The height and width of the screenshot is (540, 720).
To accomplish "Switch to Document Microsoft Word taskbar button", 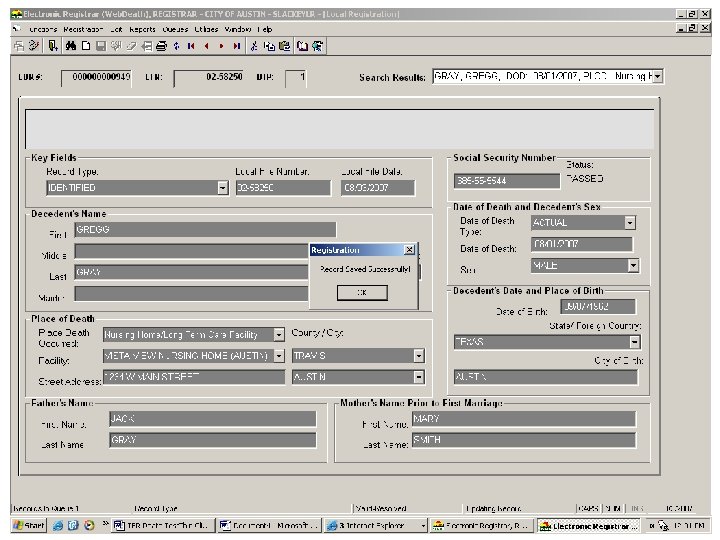I will [x=270, y=525].
